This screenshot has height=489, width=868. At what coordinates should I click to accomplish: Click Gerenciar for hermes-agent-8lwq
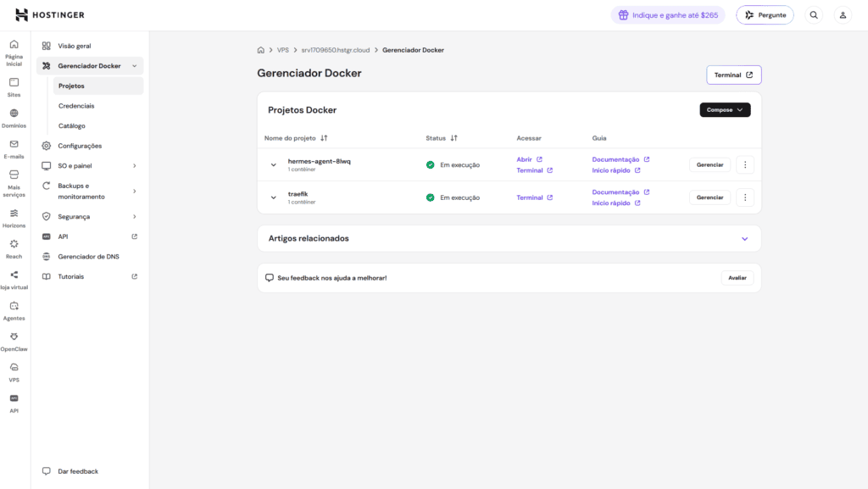point(709,165)
